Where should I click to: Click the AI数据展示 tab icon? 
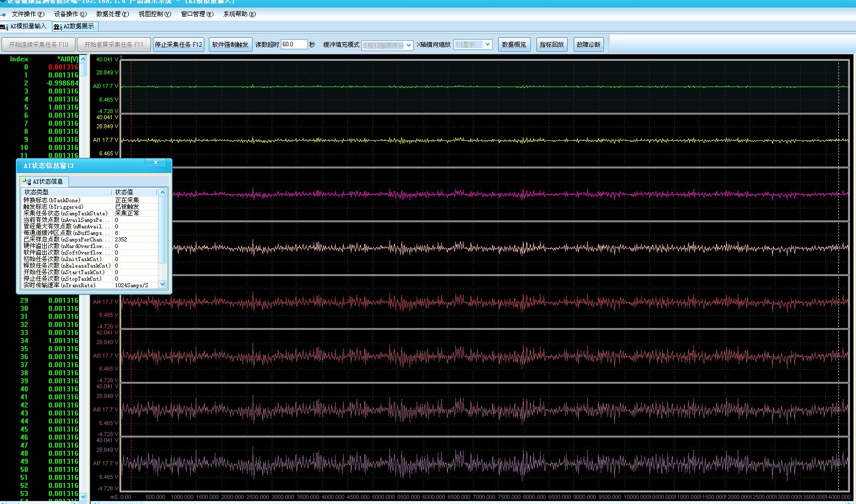[x=57, y=27]
